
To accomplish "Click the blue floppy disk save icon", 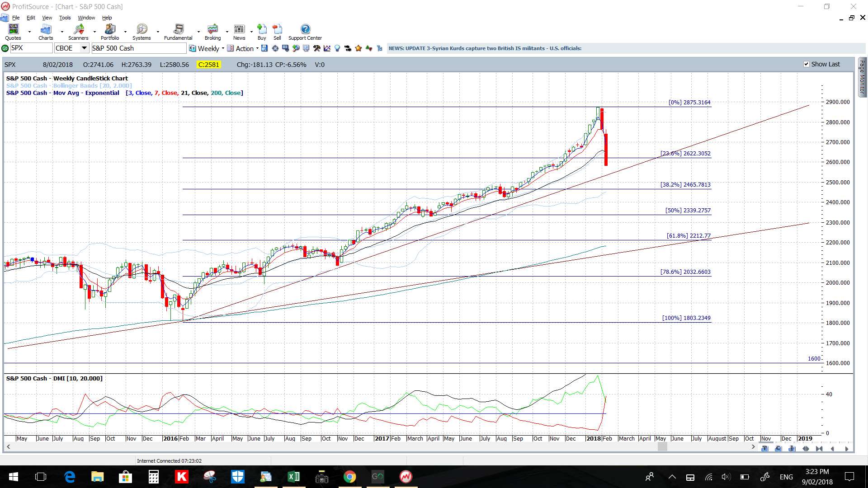I will tap(264, 48).
